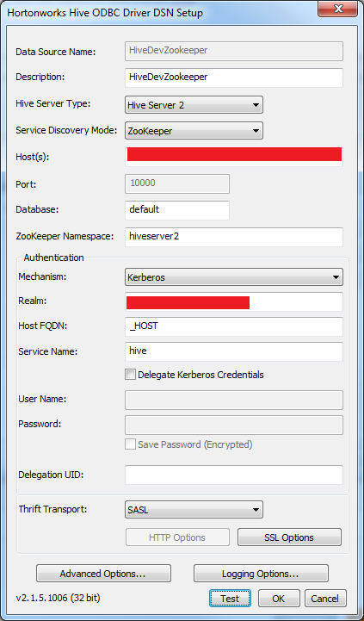Open the authentication Mechanism dropdown
Viewport: 364px width, 621px height.
point(234,276)
